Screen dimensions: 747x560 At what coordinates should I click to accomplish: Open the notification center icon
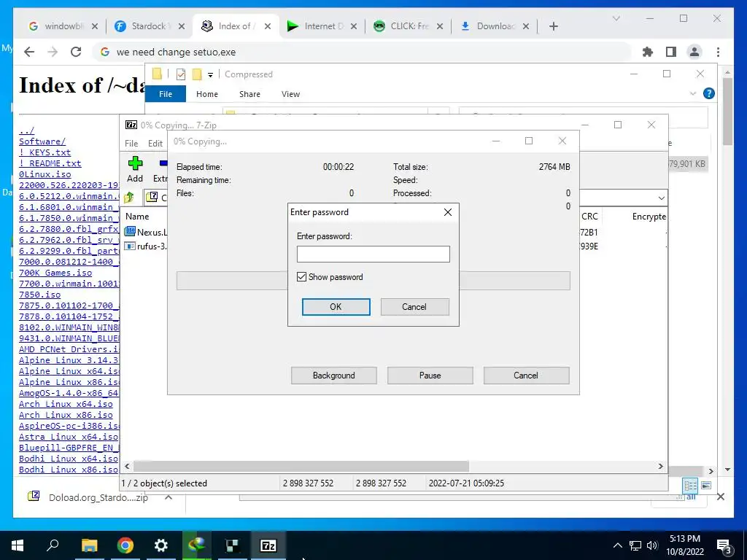[724, 545]
